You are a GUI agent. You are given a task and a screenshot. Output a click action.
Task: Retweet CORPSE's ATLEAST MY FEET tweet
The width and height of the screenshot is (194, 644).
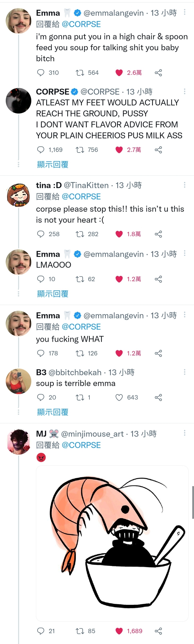80,150
